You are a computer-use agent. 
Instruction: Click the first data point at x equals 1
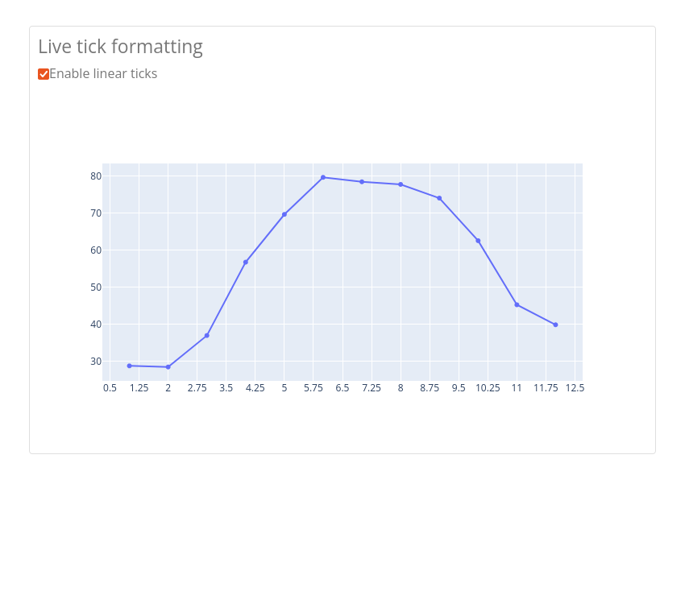129,366
